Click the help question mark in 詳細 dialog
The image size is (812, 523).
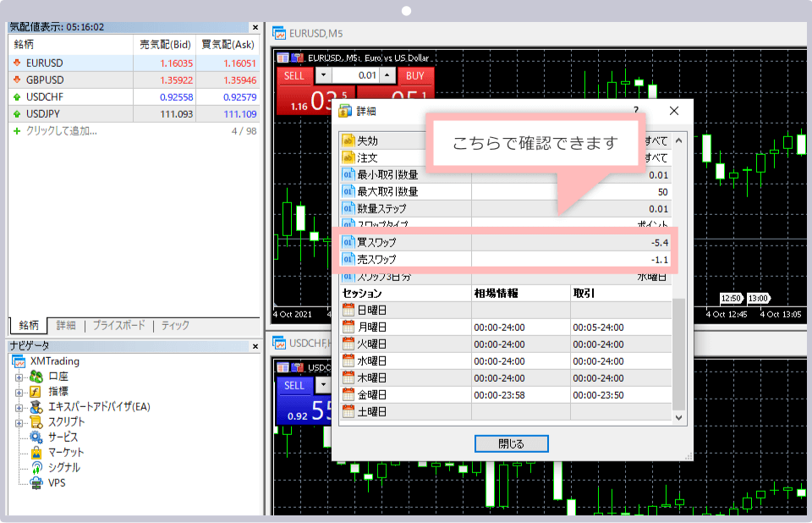pos(635,111)
